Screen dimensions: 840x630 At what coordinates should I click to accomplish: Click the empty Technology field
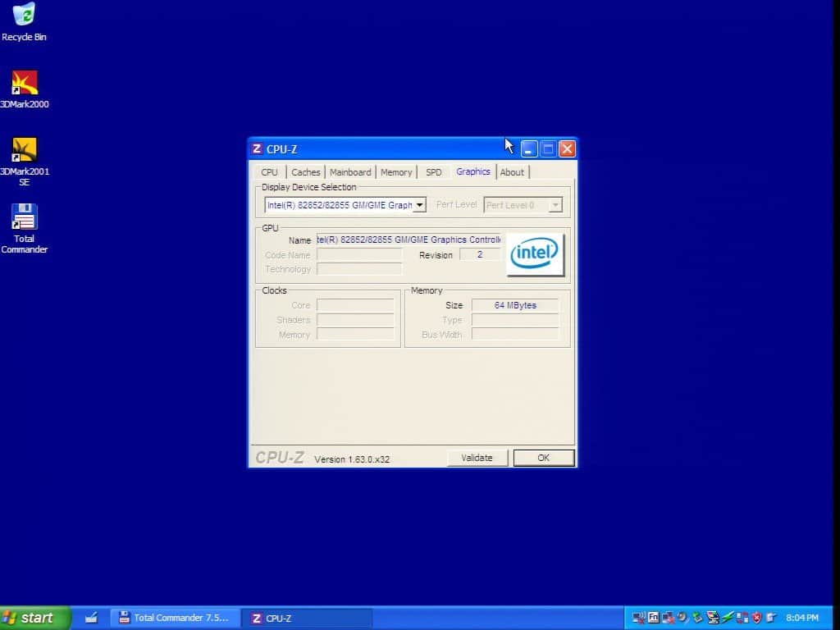(x=359, y=269)
